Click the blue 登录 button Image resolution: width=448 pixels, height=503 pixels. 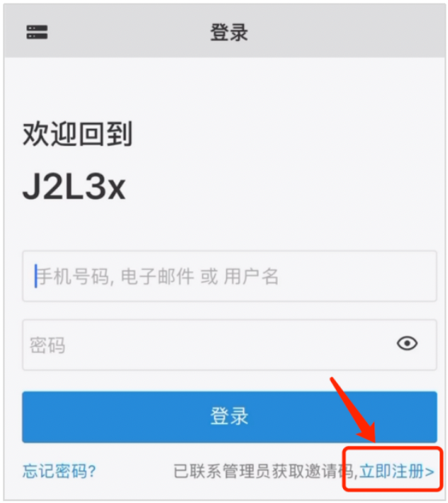tap(230, 417)
